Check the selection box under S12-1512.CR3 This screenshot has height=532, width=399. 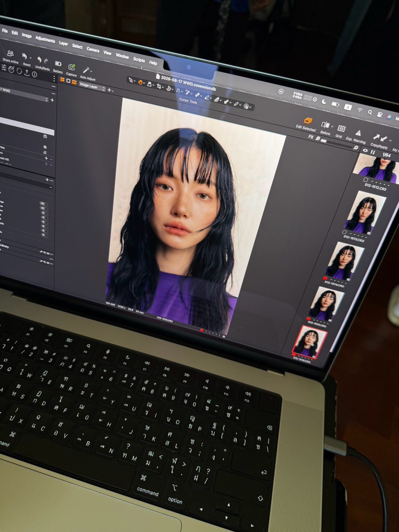[366, 180]
